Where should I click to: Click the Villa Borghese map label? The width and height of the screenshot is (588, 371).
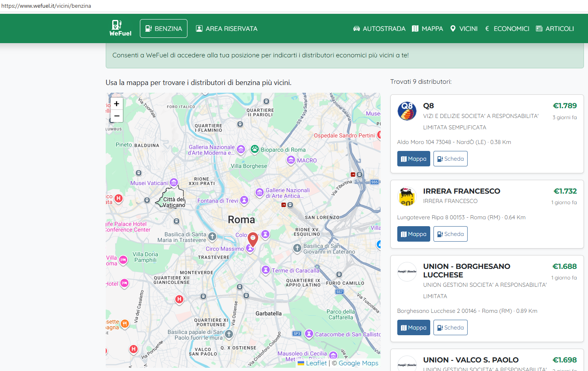249,166
